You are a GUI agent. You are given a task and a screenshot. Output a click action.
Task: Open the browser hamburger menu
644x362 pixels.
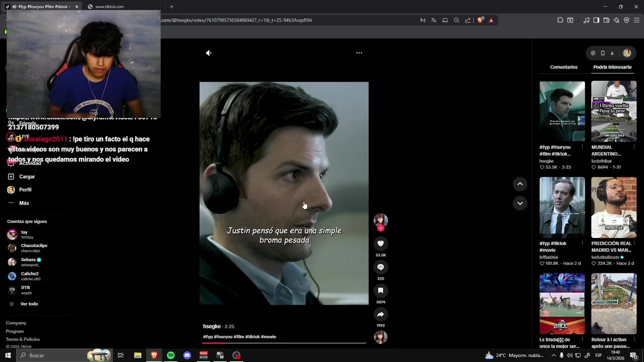point(636,20)
